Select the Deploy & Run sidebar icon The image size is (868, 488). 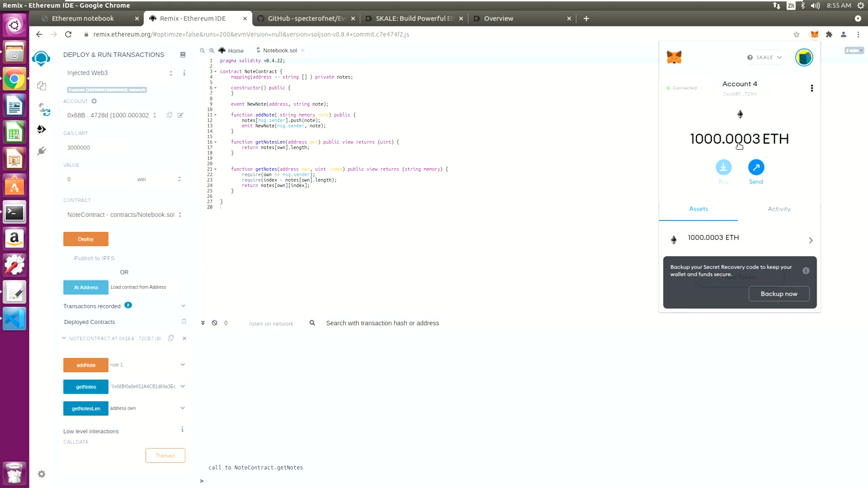click(41, 129)
